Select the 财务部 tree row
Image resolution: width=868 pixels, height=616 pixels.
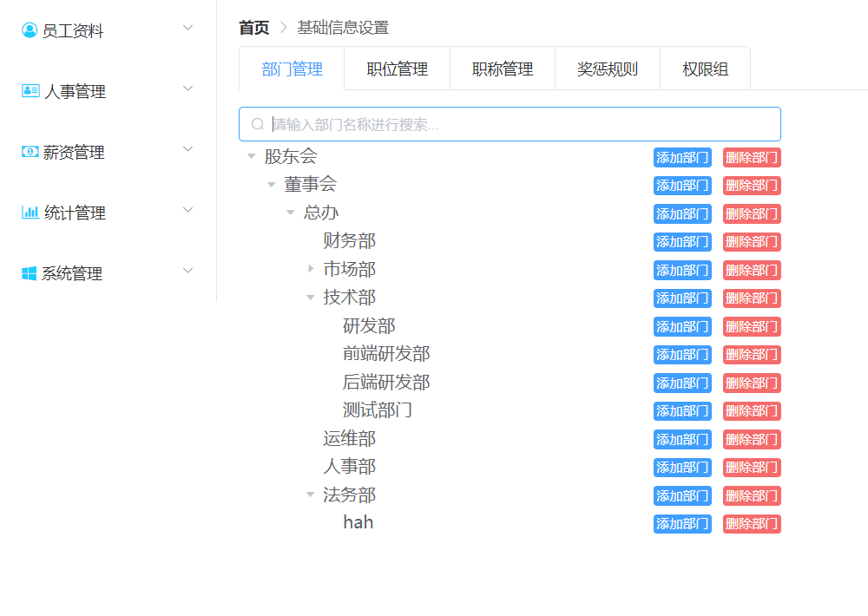pyautogui.click(x=510, y=240)
